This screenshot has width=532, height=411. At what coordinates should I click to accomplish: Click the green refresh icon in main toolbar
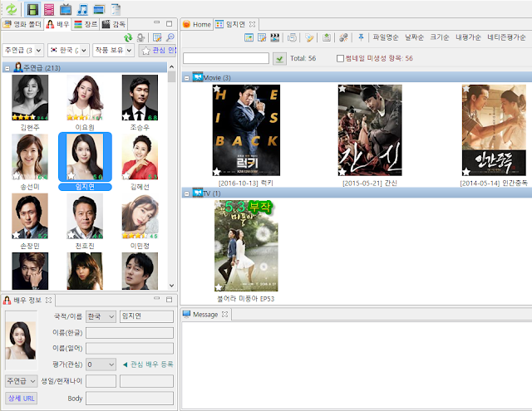pos(12,9)
